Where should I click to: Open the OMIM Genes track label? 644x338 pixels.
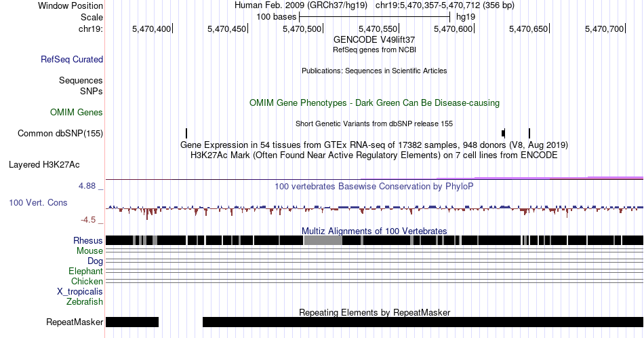click(77, 112)
